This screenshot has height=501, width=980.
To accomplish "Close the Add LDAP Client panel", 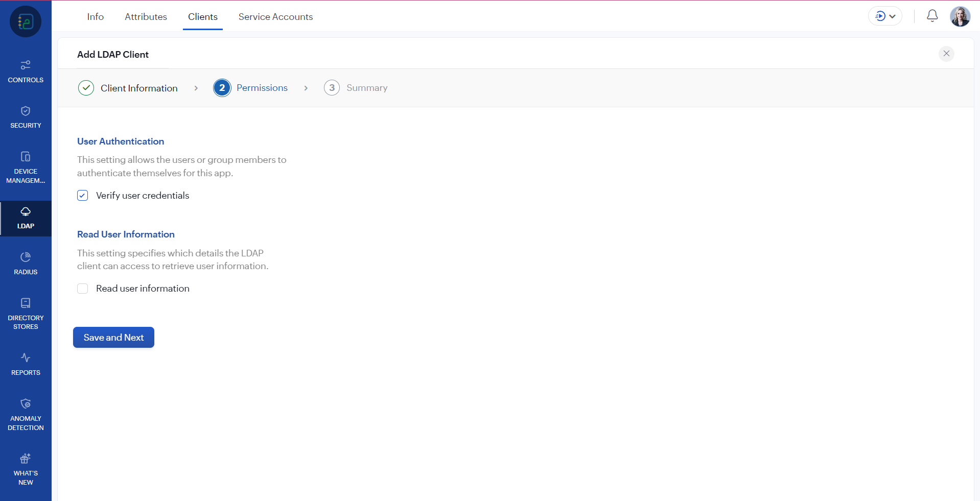I will click(946, 54).
